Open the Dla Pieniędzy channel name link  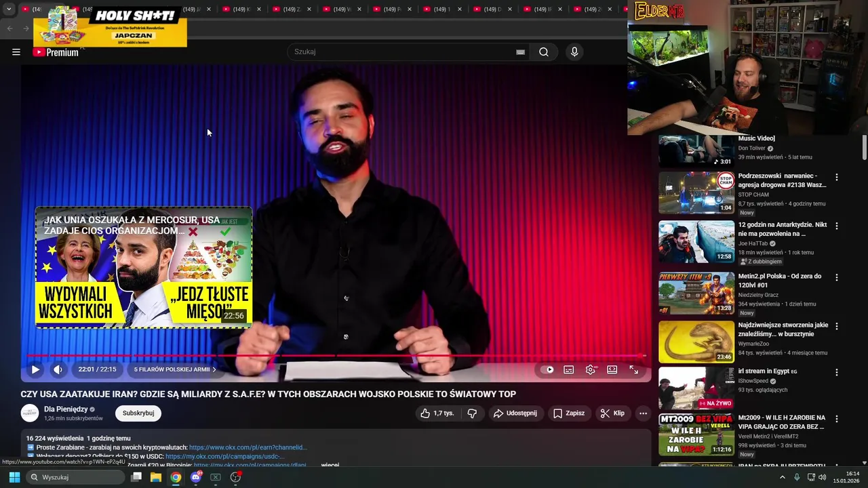click(x=66, y=409)
